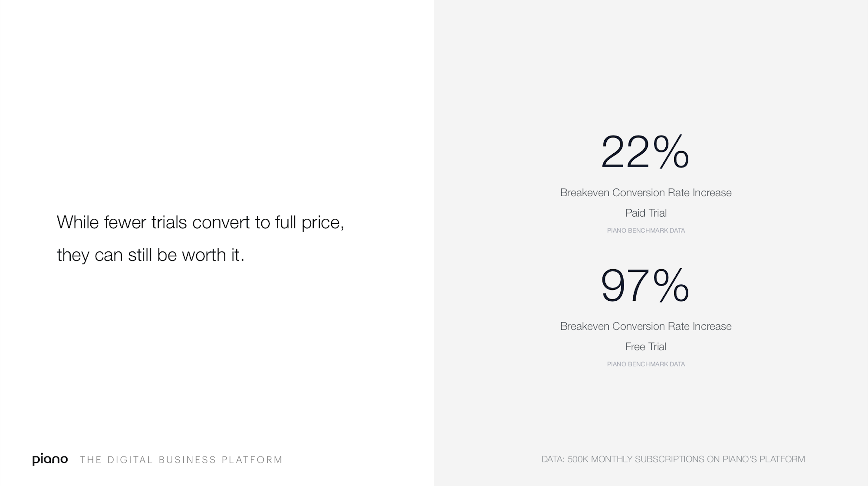868x486 pixels.
Task: Click the "THE DIGITAL BUSINESS PLATFORM" tagline
Action: (181, 460)
